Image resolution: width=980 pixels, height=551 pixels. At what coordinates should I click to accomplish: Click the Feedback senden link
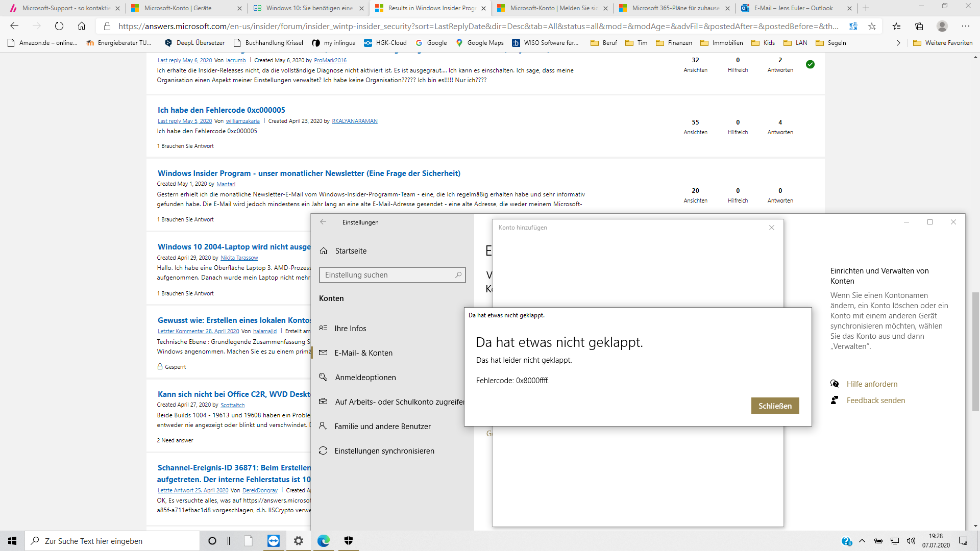876,400
